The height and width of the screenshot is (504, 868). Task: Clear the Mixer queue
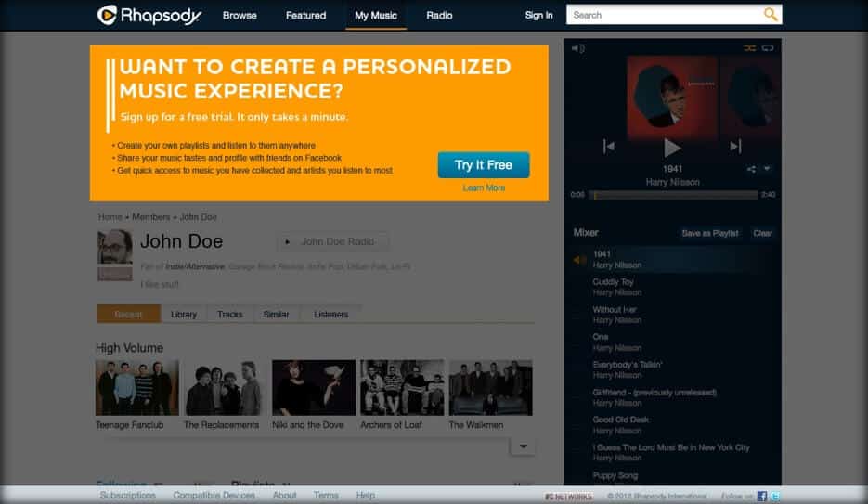(x=762, y=233)
